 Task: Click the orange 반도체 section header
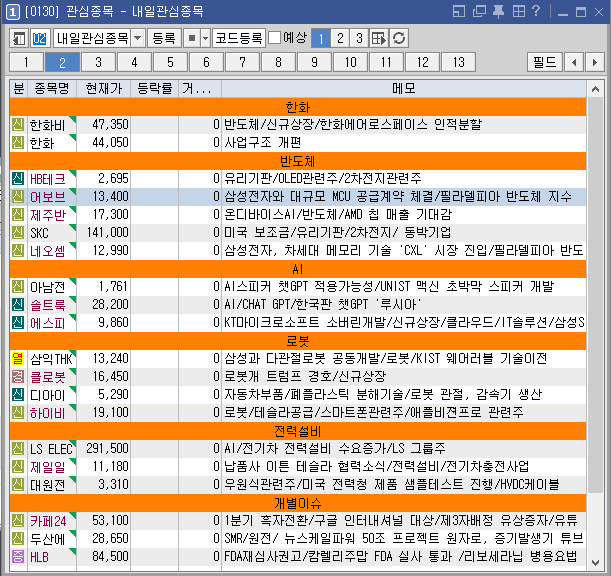(298, 161)
